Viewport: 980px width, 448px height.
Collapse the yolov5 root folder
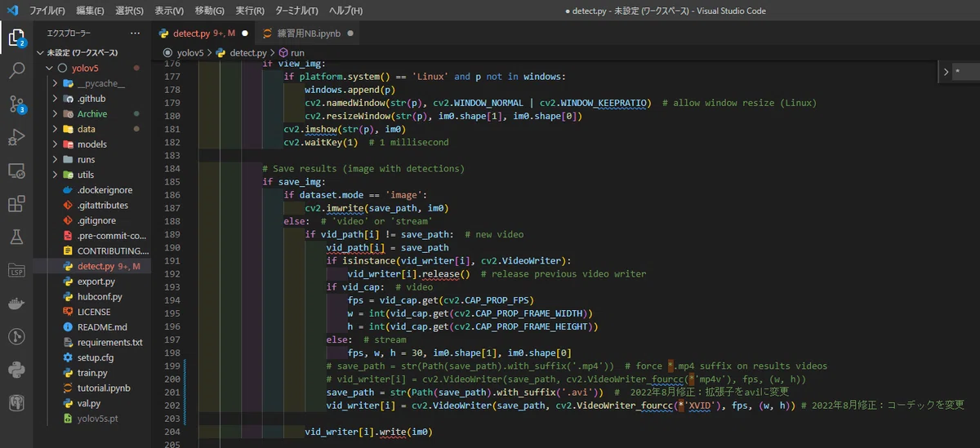tap(49, 69)
